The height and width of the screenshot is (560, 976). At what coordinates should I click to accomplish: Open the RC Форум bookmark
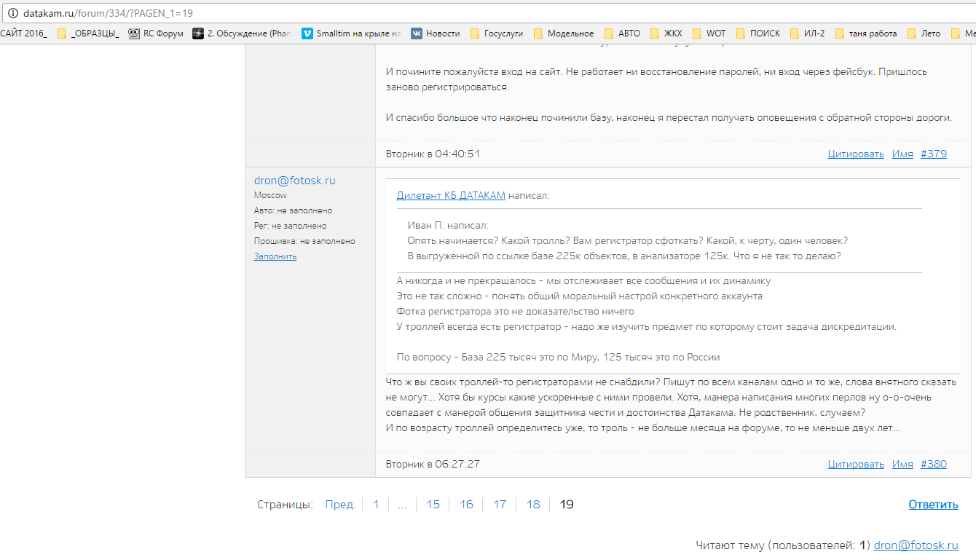(156, 33)
